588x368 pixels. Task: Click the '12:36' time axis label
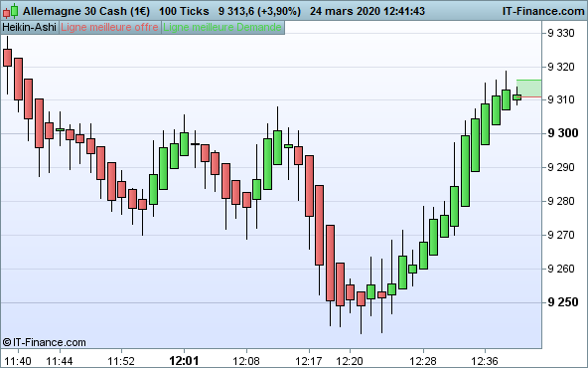(485, 361)
